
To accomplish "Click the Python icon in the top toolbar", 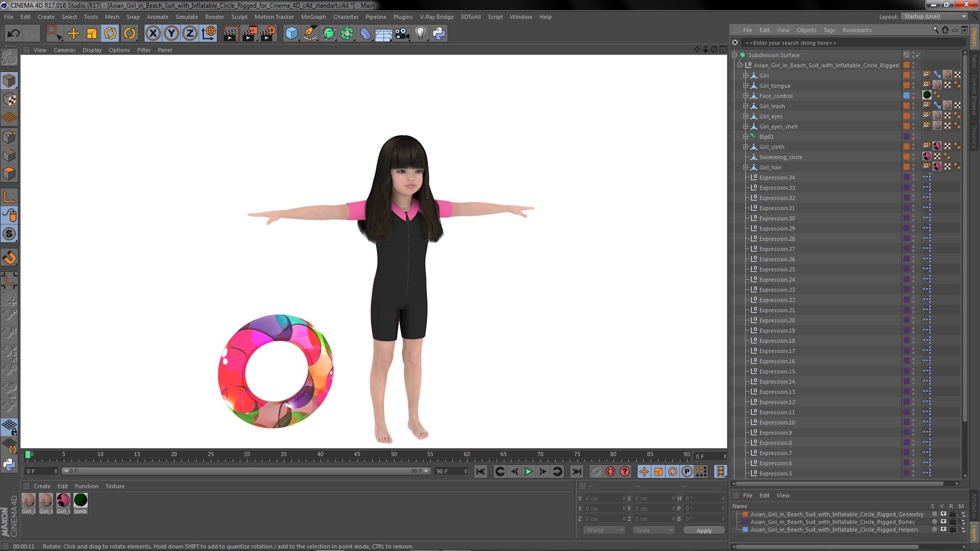I will (x=439, y=34).
